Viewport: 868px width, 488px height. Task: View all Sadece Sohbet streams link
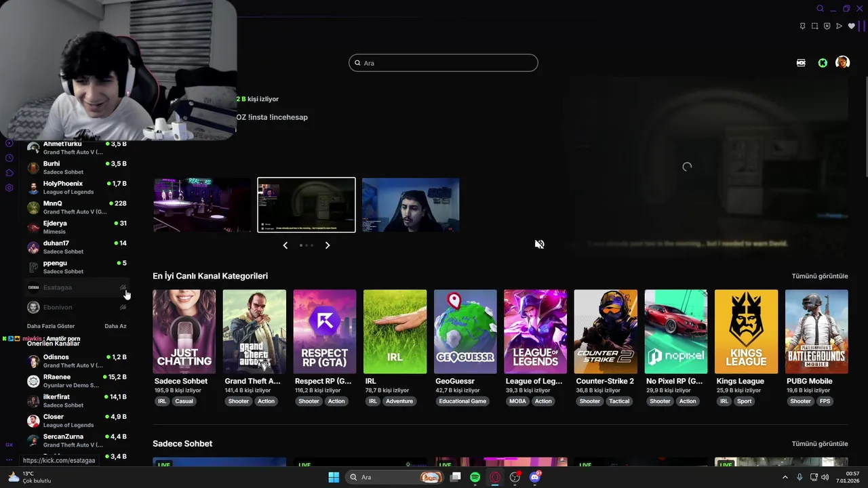point(820,444)
